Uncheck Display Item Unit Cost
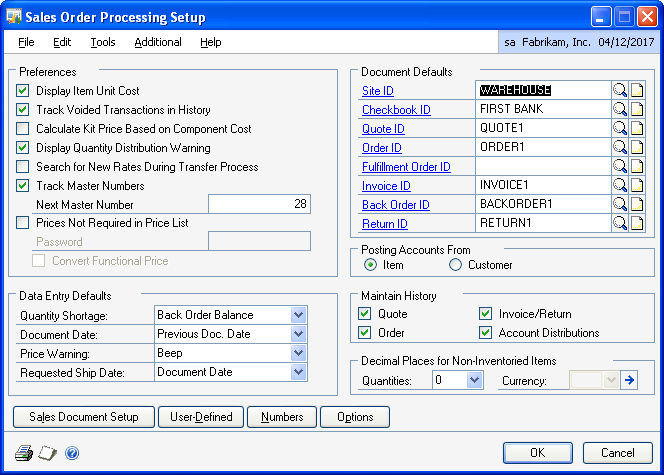664x475 pixels. 22,91
